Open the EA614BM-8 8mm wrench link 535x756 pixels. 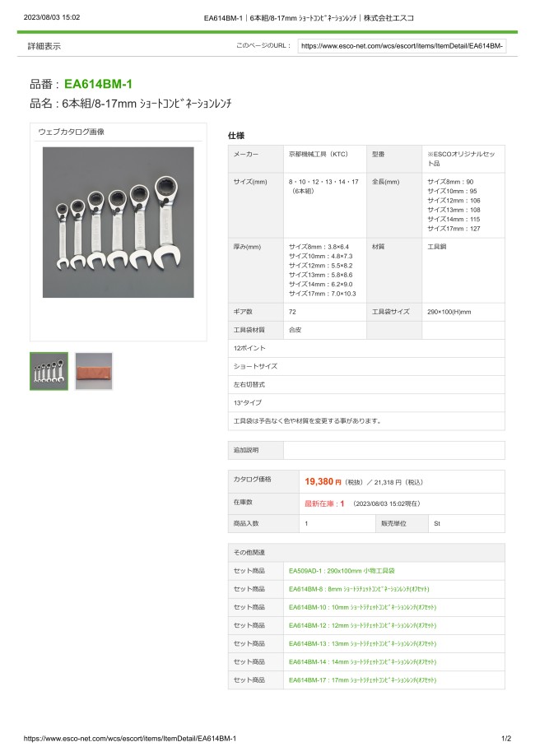359,589
